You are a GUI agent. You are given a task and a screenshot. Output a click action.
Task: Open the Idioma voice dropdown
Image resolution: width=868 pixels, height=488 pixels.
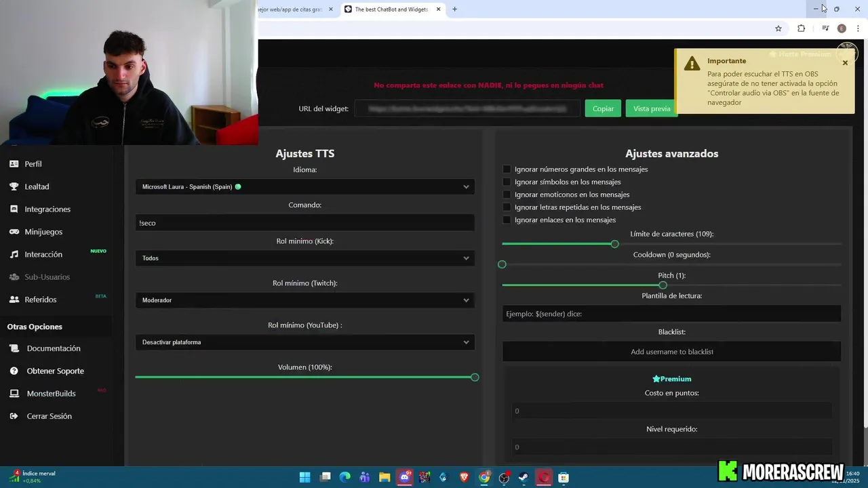(x=305, y=186)
